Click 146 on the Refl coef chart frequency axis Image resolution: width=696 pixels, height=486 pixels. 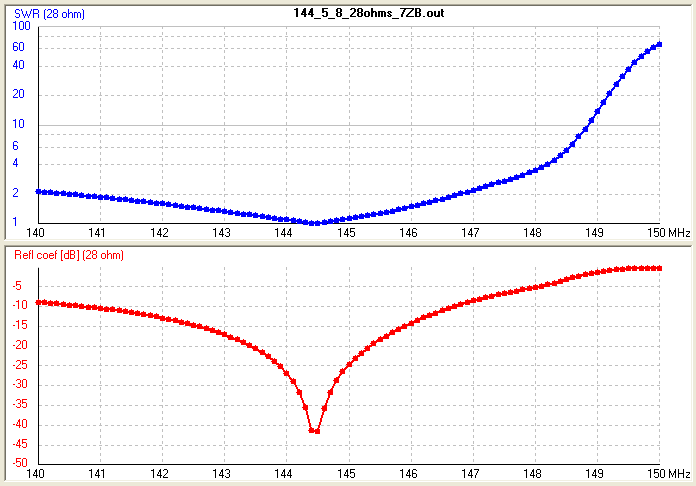point(408,474)
